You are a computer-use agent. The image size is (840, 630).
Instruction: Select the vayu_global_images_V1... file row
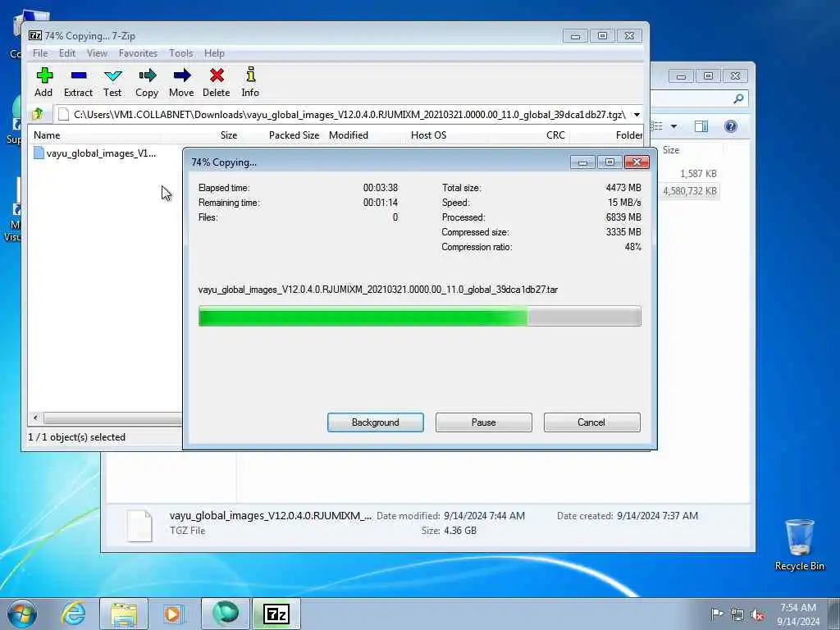95,153
